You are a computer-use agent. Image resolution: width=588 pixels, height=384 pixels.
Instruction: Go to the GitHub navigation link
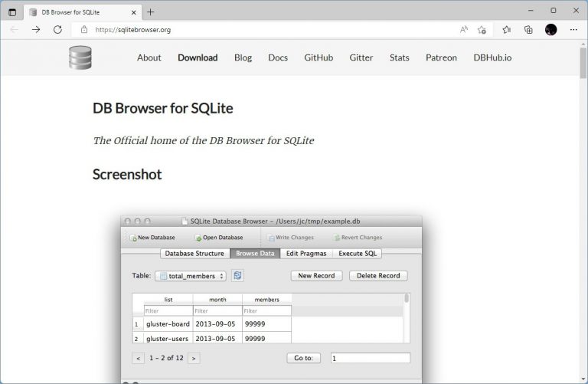pos(318,57)
